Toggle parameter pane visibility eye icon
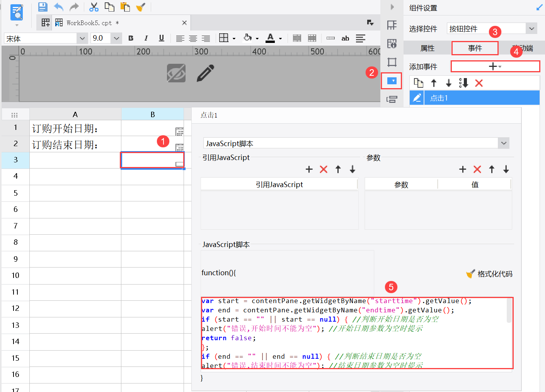Screen dimensions: 545x392 coord(176,73)
